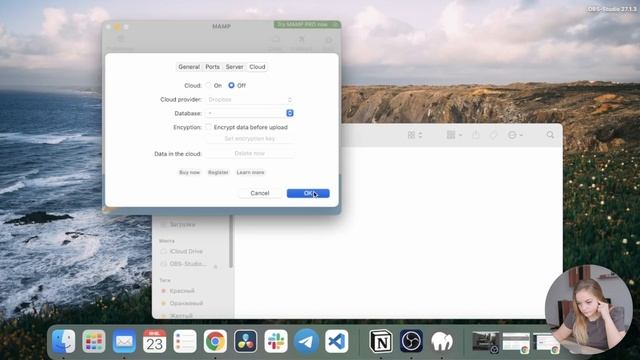Open Finder group-by dropdown in toolbar
This screenshot has height=360, width=640.
point(454,135)
